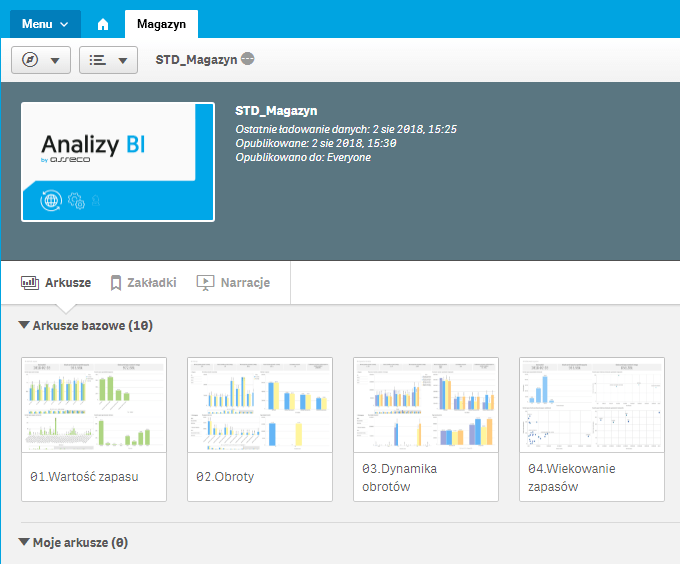Click the presentation icon for Narracje
The height and width of the screenshot is (564, 680).
coord(205,283)
